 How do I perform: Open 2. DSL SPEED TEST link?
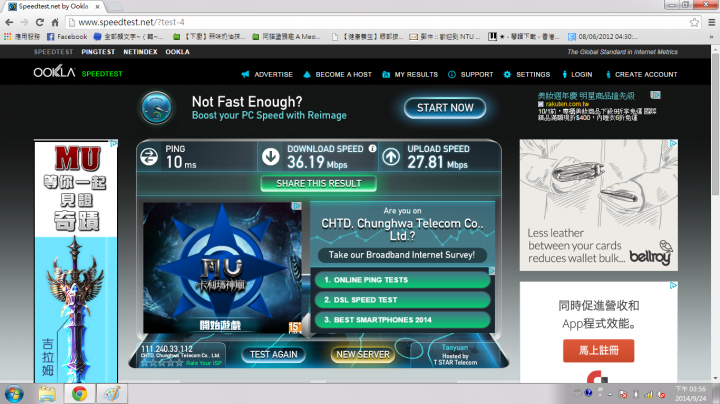402,300
